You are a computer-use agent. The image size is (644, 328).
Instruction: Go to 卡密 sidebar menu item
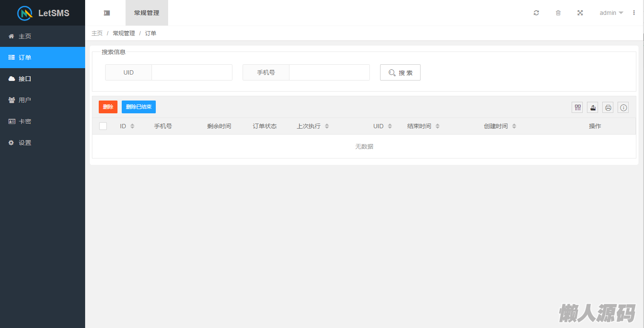pyautogui.click(x=25, y=121)
